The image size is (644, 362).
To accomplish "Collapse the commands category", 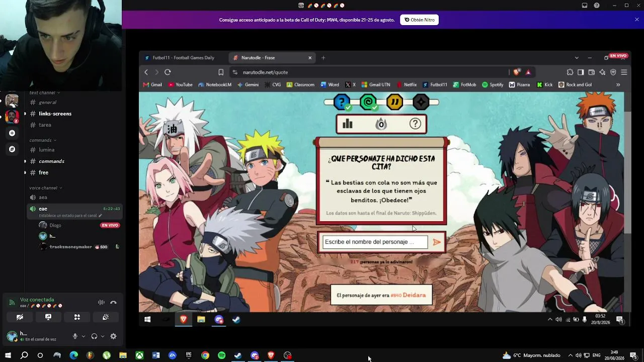I will tap(43, 140).
